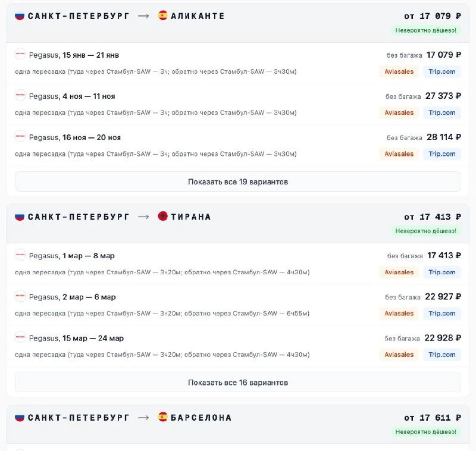Click the Russian flag in the Барселона header
Screen dimensions: 476x451
(x=20, y=418)
